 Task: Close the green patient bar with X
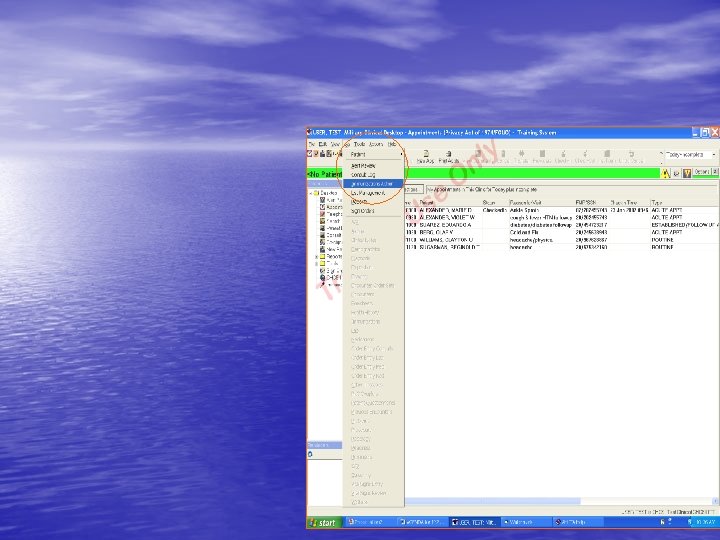[715, 172]
